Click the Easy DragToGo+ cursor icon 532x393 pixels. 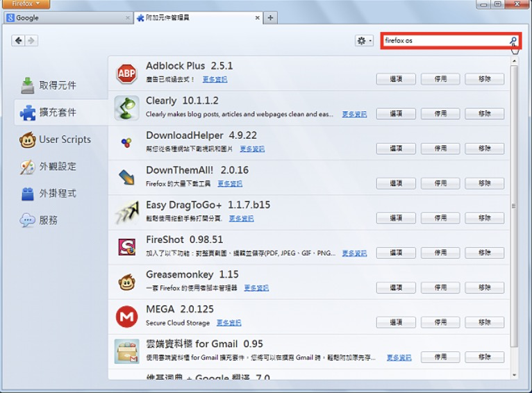coord(127,212)
